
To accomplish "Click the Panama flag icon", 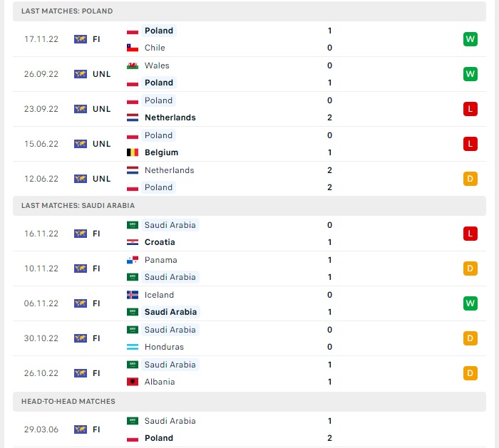I will tap(133, 260).
